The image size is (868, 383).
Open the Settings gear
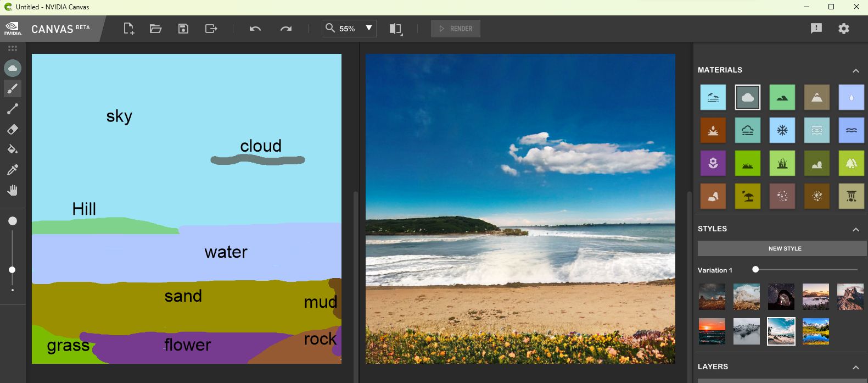844,29
